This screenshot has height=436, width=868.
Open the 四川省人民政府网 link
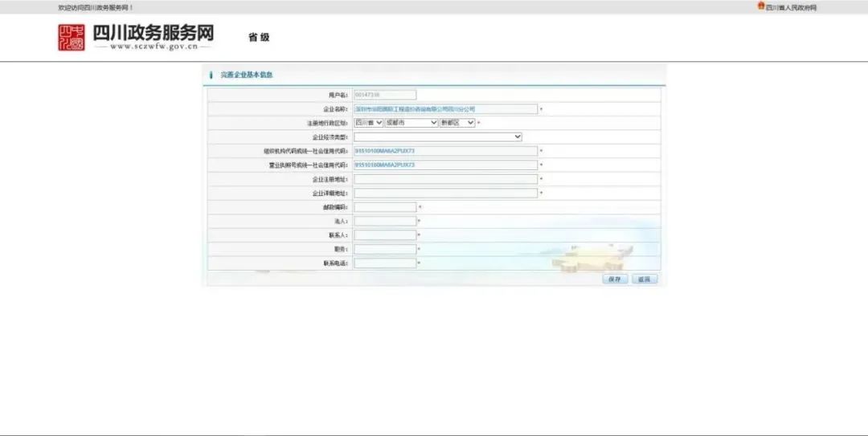pos(791,7)
